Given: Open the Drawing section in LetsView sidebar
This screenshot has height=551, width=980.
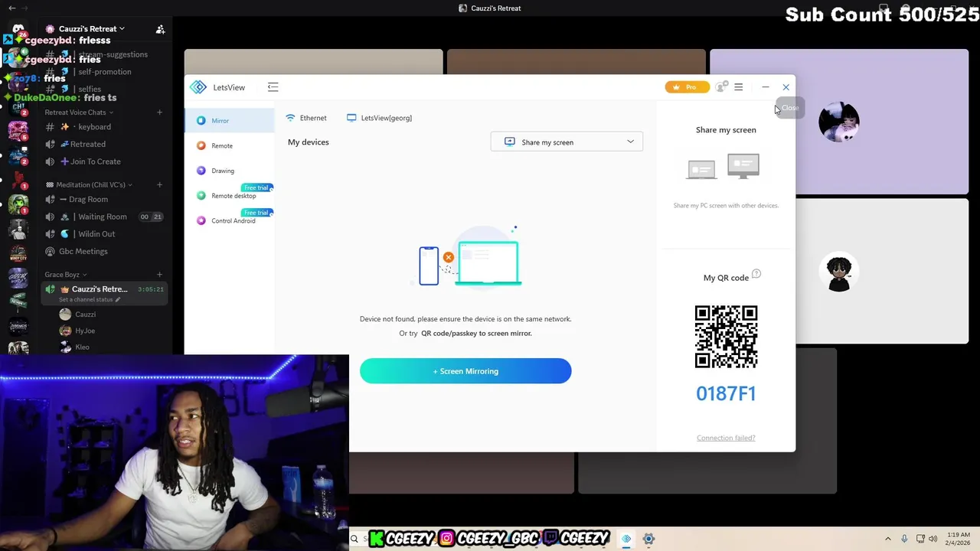Looking at the screenshot, I should (229, 171).
